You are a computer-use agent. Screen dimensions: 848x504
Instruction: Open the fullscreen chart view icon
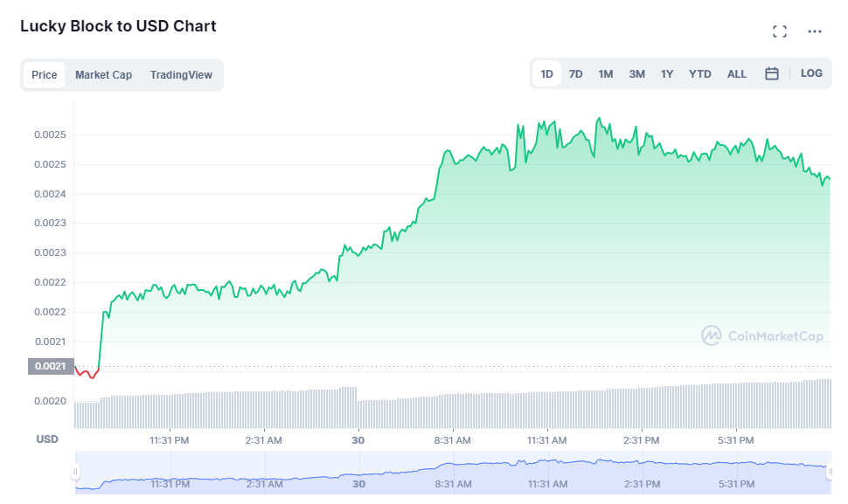pos(779,31)
